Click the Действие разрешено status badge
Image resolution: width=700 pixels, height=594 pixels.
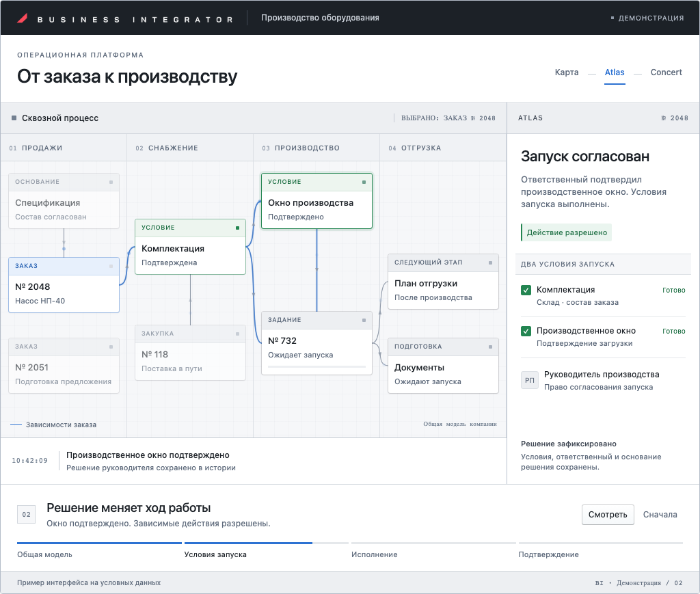(x=567, y=232)
